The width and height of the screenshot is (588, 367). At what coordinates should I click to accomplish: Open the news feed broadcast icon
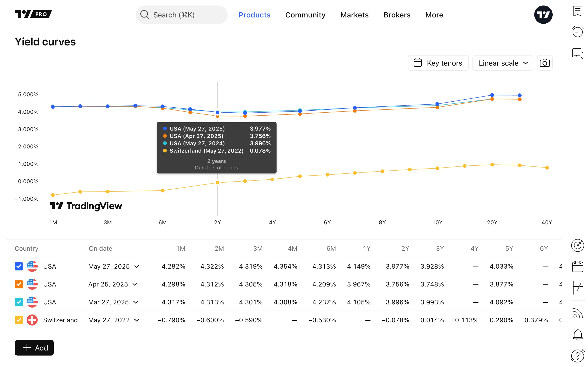tap(577, 314)
